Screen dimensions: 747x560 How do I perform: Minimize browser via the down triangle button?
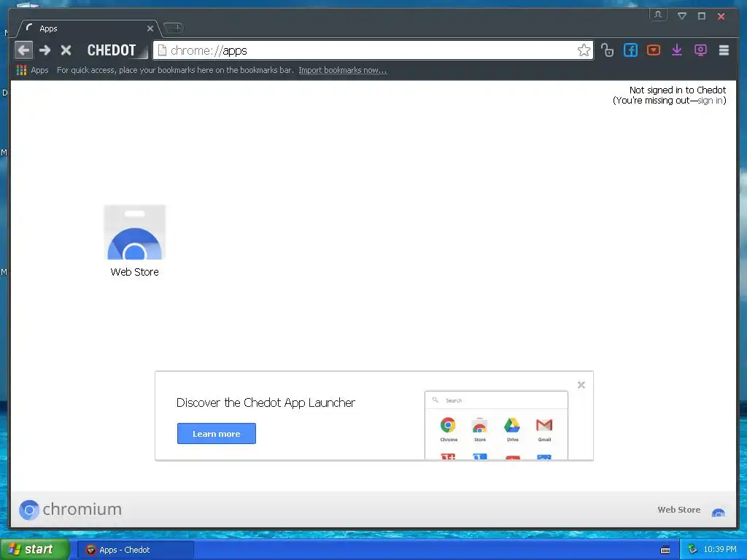click(682, 16)
